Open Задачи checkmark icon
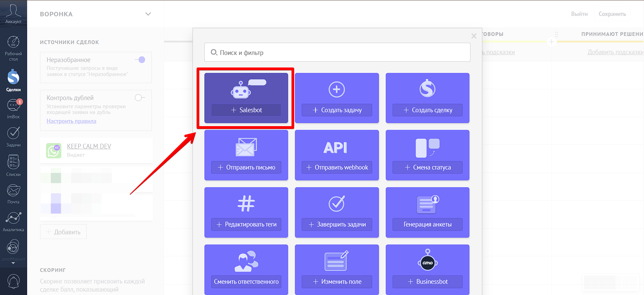Viewport: 644px width, 295px height. pos(13,133)
